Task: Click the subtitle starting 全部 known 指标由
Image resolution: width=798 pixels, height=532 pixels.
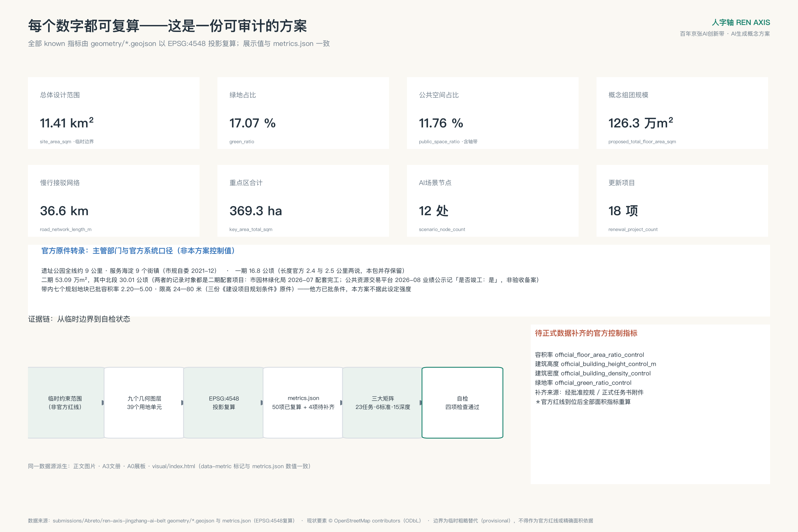Action: click(x=179, y=44)
